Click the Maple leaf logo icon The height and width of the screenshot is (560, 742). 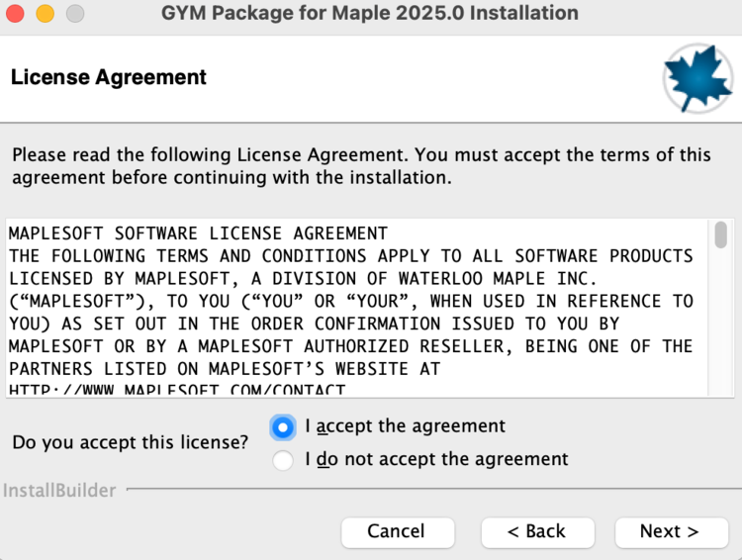tap(698, 78)
